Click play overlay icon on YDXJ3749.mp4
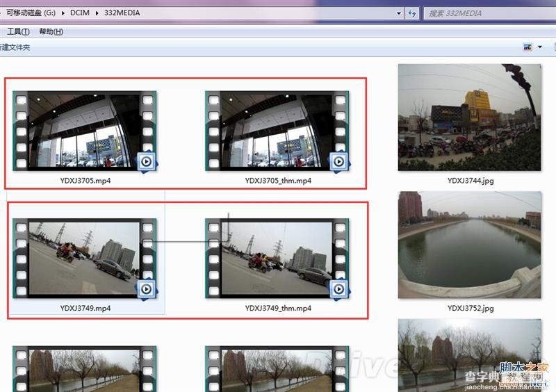 [x=147, y=289]
